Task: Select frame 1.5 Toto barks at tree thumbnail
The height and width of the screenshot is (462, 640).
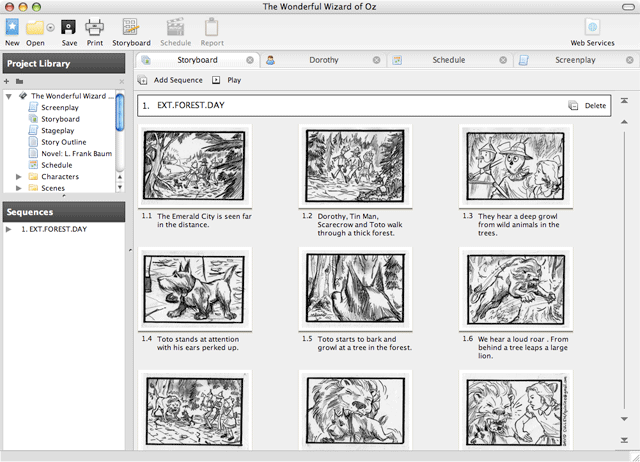Action: 355,288
